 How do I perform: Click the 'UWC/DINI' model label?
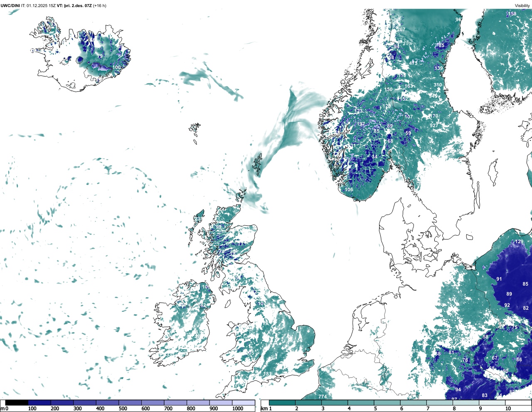point(10,6)
